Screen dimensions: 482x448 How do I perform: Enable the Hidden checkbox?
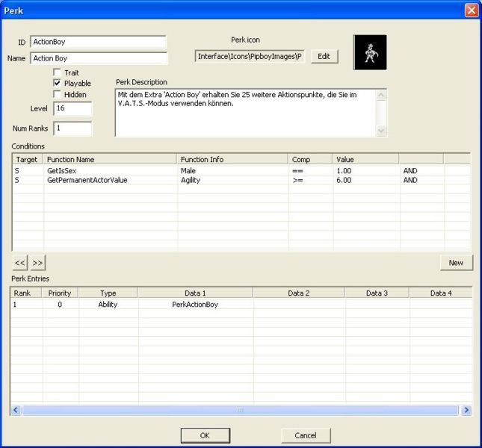57,94
